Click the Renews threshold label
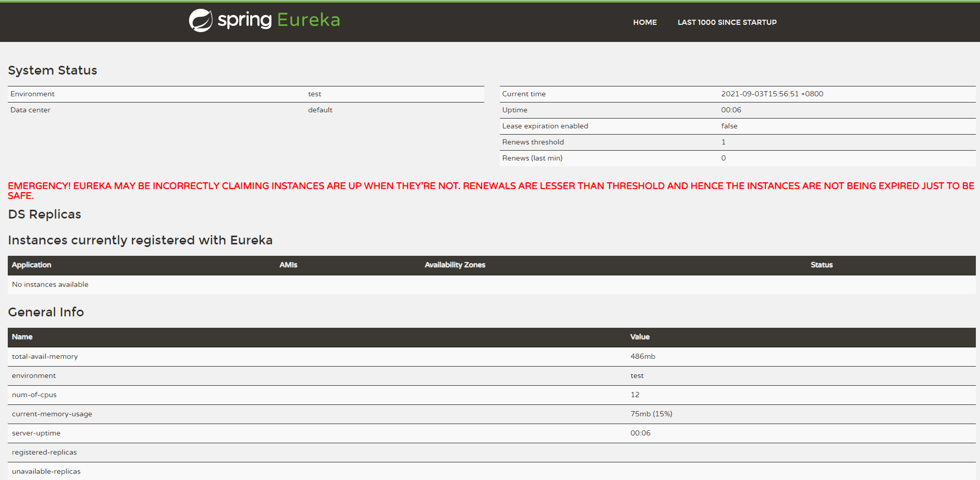The image size is (980, 480). click(533, 142)
